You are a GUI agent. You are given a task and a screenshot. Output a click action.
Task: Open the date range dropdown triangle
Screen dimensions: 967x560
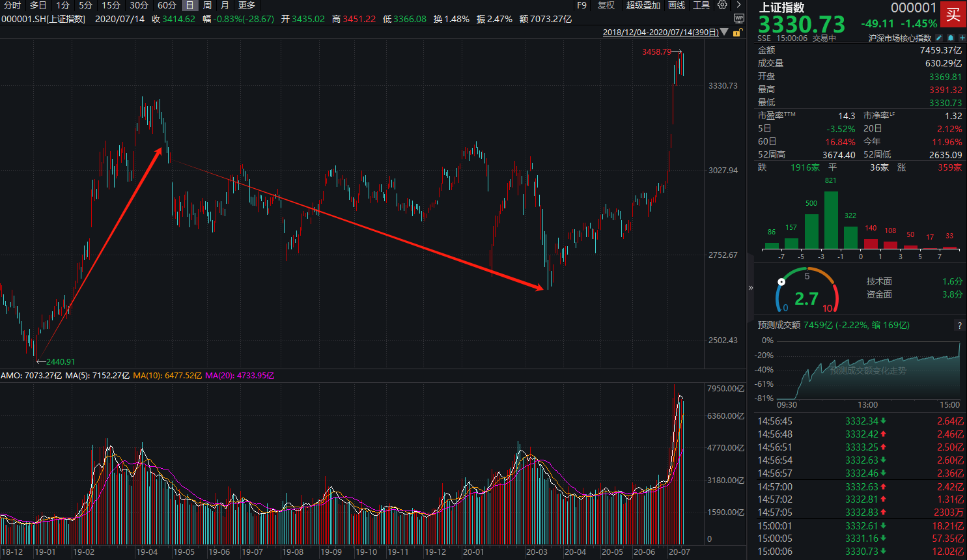pyautogui.click(x=724, y=32)
